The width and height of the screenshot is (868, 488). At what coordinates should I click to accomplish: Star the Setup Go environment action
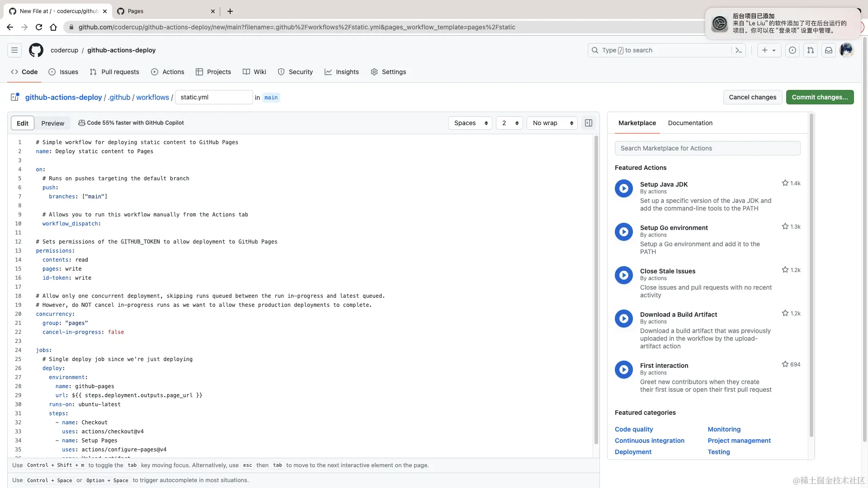coord(785,226)
